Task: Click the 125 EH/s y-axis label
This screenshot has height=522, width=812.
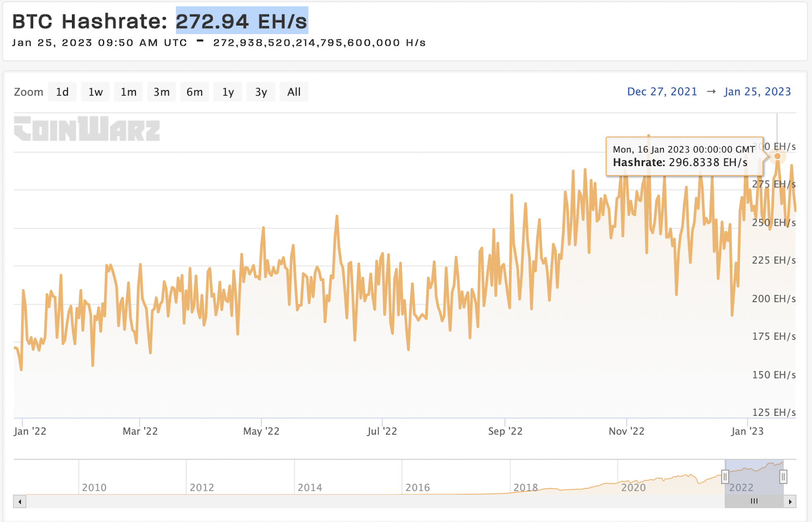Action: (x=774, y=412)
